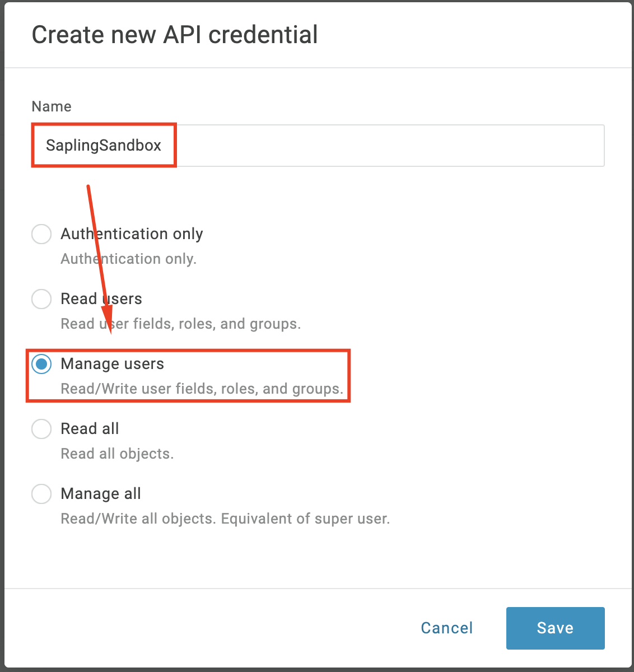Click the 'Read users' option title text
634x672 pixels.
(x=101, y=299)
